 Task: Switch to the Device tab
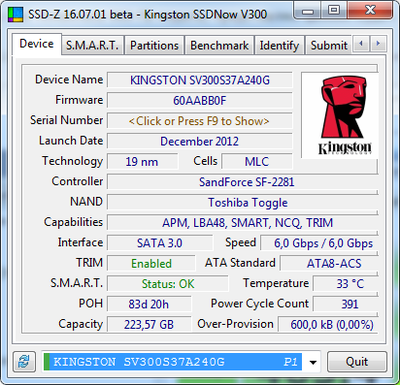pos(37,44)
